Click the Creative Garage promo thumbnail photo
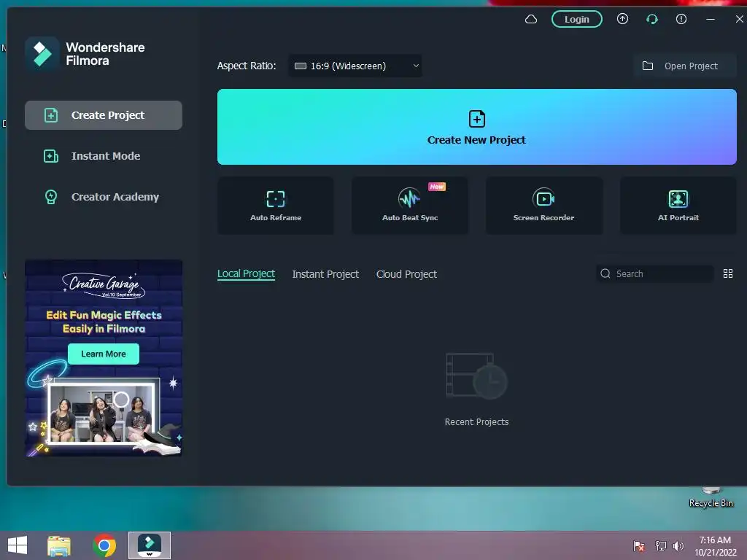This screenshot has width=747, height=560. 104,413
